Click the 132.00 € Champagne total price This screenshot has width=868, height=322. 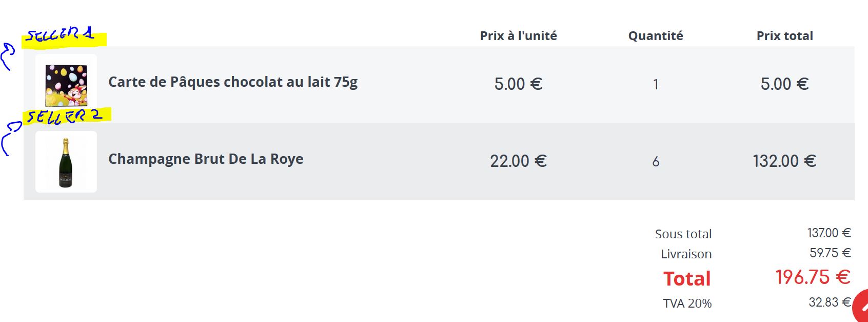tap(784, 161)
